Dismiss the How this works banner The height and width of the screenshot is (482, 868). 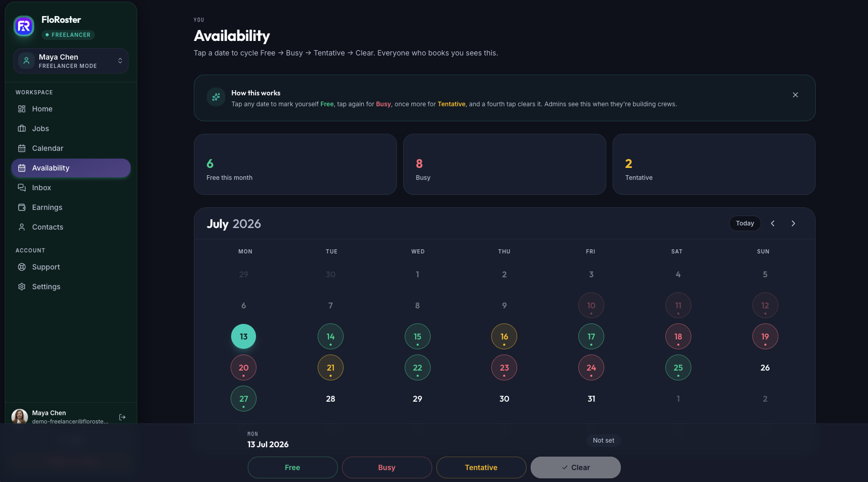click(795, 95)
